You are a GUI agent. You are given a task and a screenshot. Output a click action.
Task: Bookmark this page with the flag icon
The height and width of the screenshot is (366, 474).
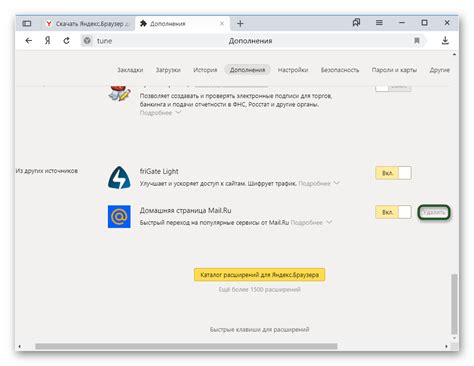(417, 41)
